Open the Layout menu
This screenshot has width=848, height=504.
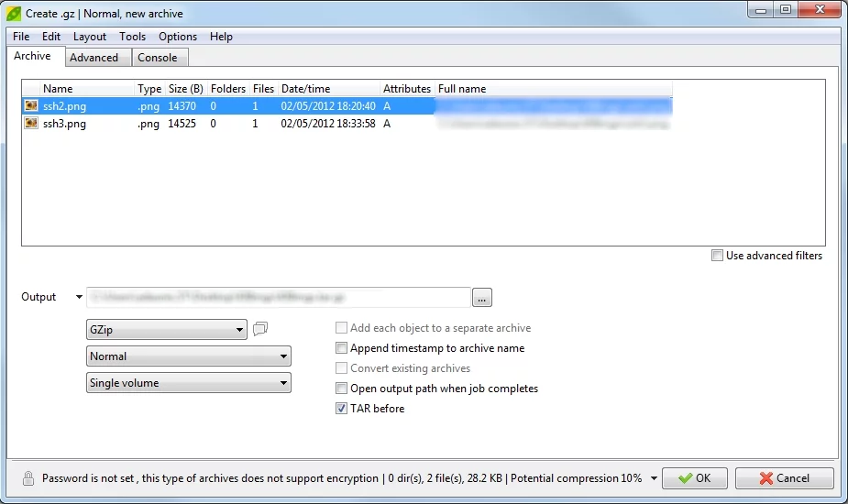tap(90, 37)
